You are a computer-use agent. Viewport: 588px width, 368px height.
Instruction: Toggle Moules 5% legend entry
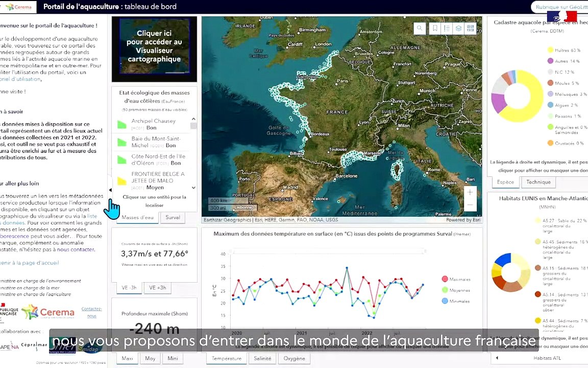click(563, 83)
